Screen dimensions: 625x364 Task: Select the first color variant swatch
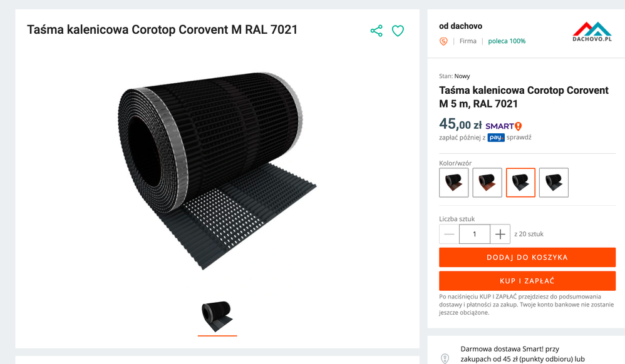coord(454,183)
